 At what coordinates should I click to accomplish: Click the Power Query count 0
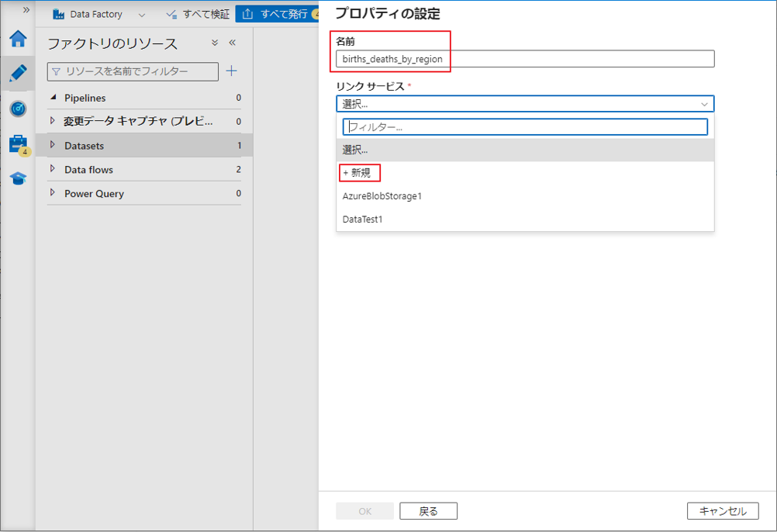(x=238, y=193)
